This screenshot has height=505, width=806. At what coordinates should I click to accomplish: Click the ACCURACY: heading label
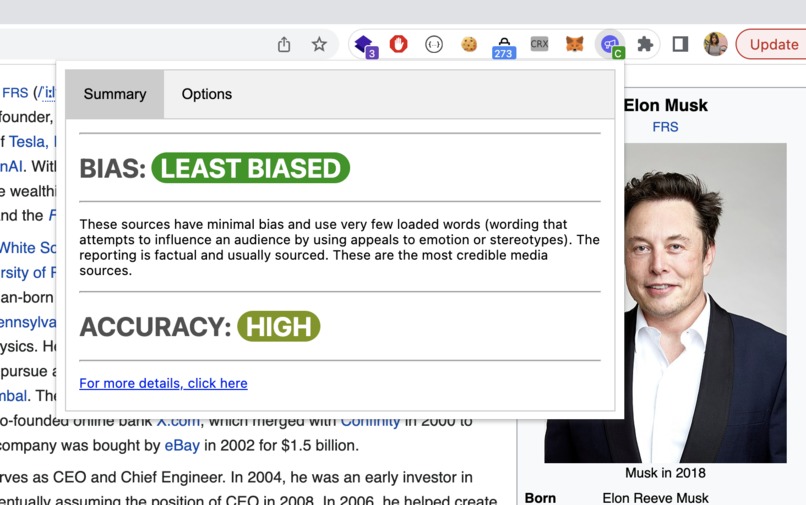click(155, 327)
